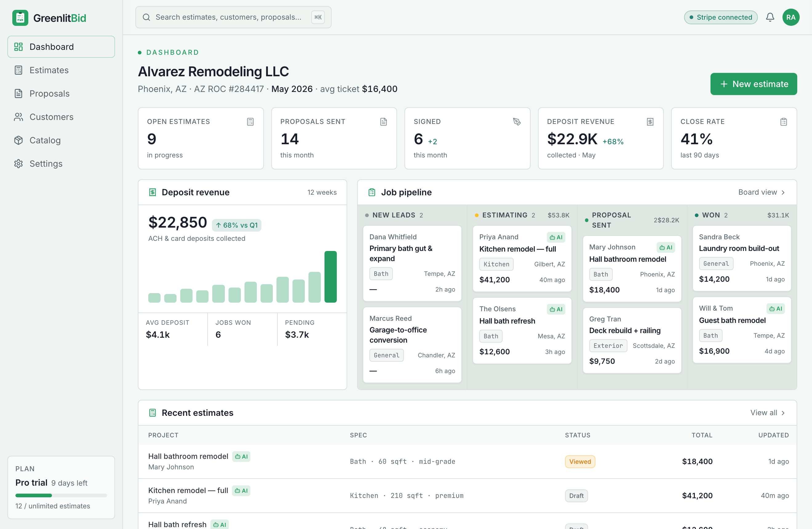The image size is (812, 529).
Task: Click the 12 weeks range label
Action: (322, 192)
